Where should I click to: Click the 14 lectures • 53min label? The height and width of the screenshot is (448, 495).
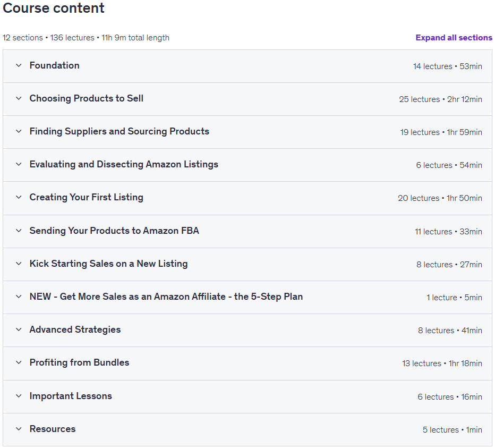click(448, 66)
